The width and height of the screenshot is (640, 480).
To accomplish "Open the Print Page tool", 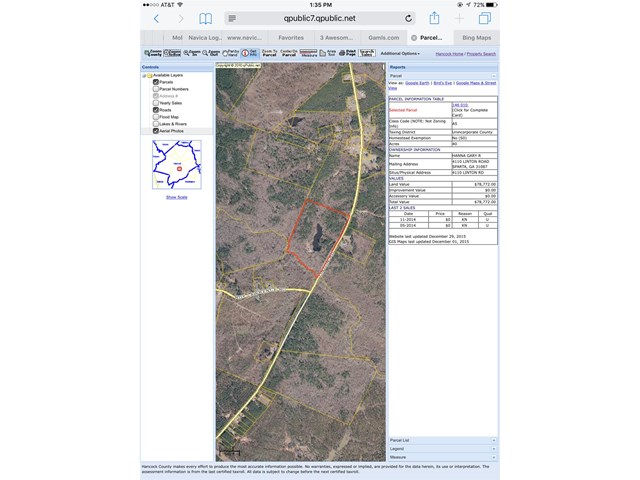I will tap(347, 53).
